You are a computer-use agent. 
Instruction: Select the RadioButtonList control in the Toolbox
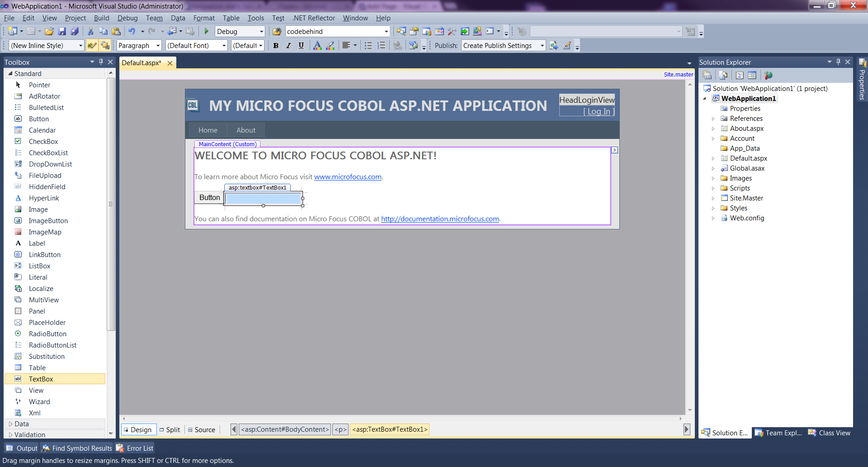click(55, 345)
